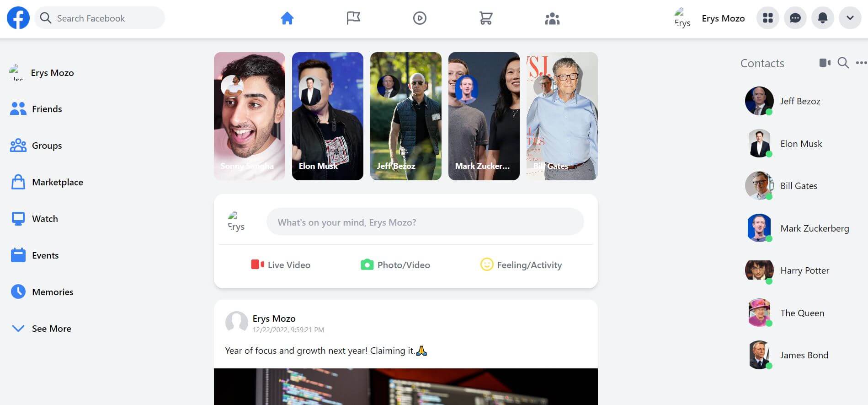868x405 pixels.
Task: Open the Watch play icon in top bar
Action: (x=420, y=18)
